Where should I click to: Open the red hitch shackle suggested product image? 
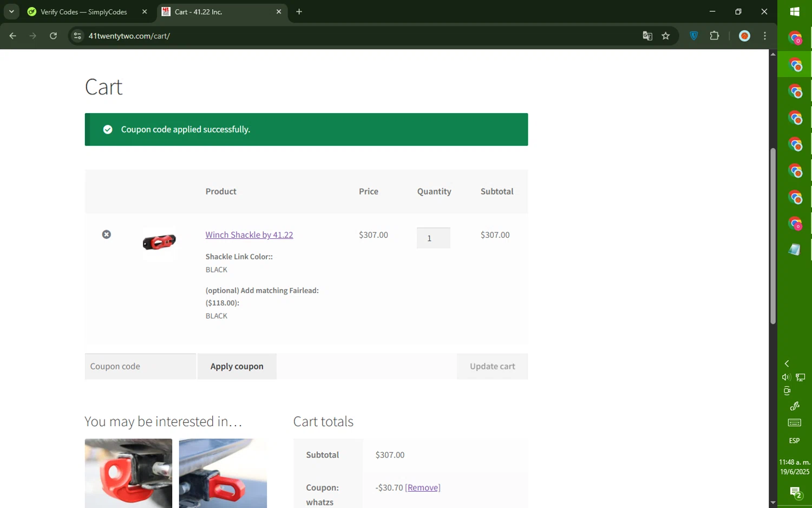[x=128, y=473]
